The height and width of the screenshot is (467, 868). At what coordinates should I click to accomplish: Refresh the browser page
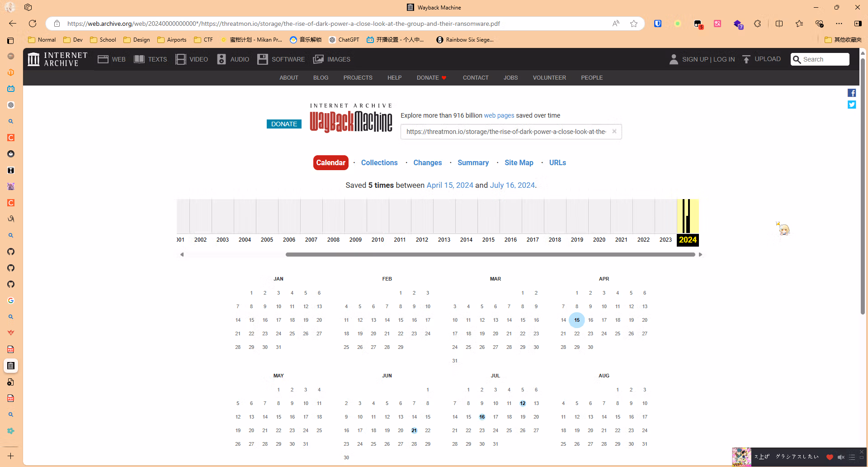tap(33, 24)
